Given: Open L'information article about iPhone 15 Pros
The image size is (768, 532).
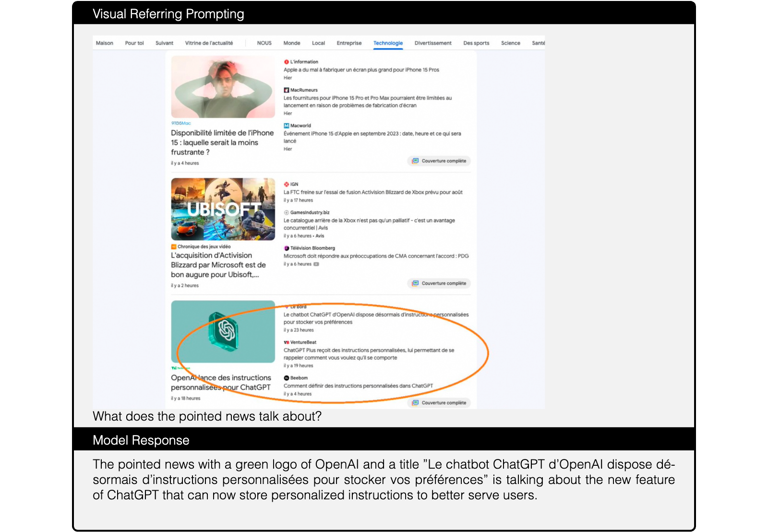Looking at the screenshot, I should 361,70.
